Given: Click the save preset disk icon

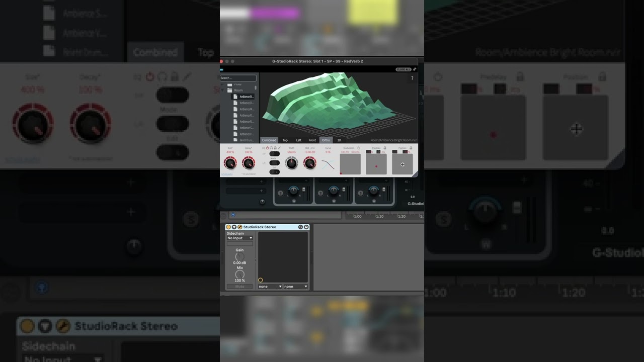Looking at the screenshot, I should 306,227.
